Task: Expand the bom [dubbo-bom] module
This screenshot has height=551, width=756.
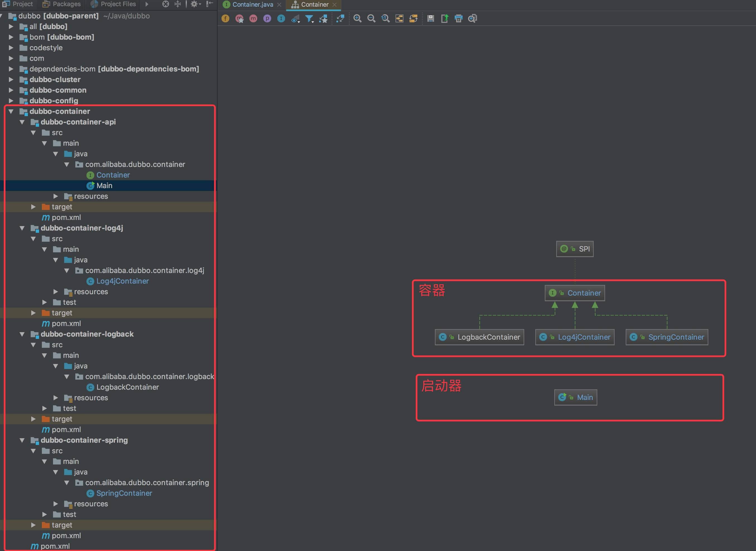Action: [11, 37]
